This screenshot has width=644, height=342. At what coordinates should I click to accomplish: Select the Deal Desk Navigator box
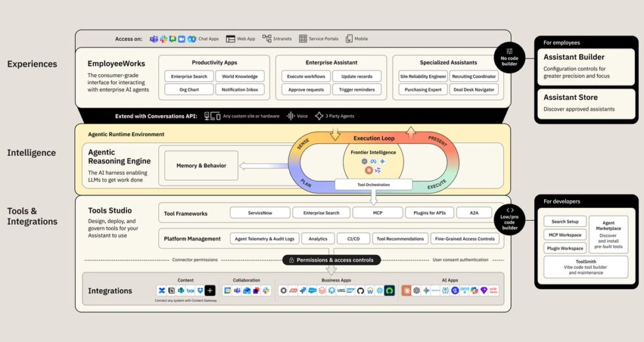click(x=474, y=89)
